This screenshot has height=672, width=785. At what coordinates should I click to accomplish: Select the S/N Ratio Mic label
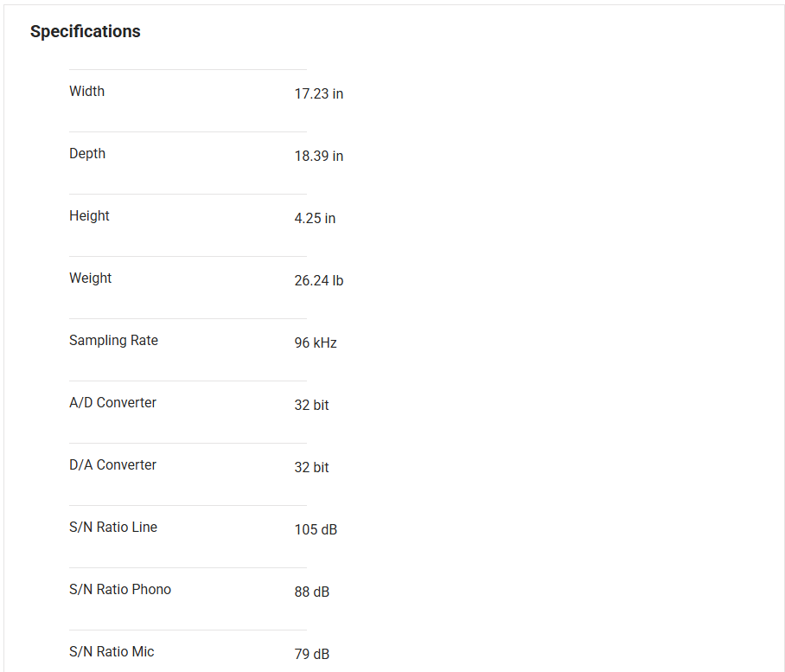112,651
